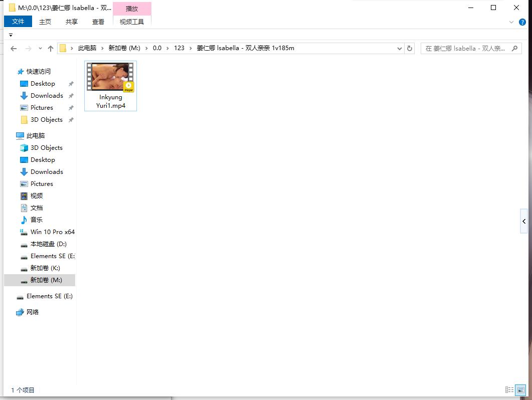
Task: Expand the ribbon with the chevron
Action: coord(511,22)
